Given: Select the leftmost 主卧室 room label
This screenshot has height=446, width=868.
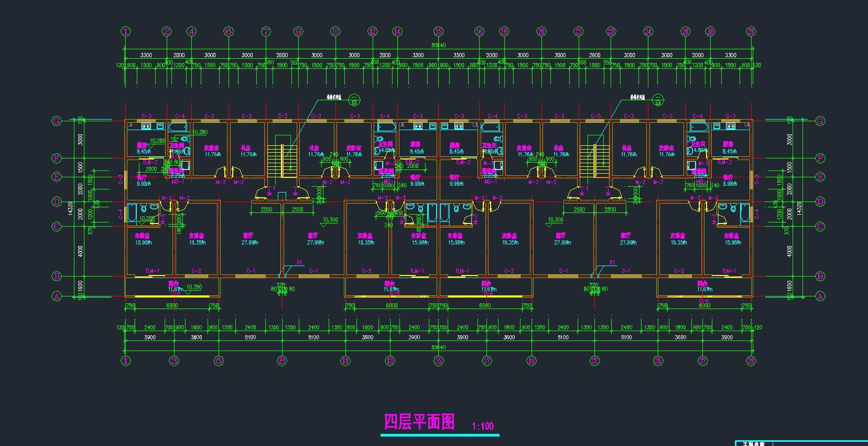Looking at the screenshot, I should (143, 236).
